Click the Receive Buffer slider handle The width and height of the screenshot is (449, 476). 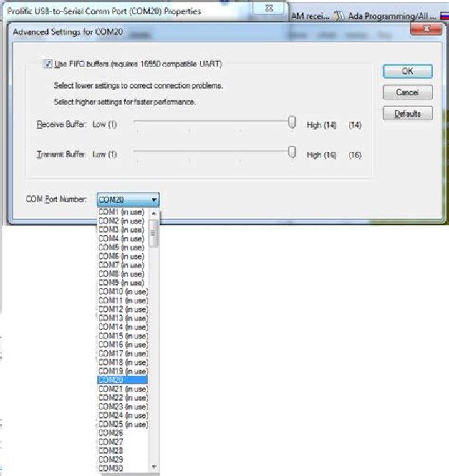coord(292,122)
